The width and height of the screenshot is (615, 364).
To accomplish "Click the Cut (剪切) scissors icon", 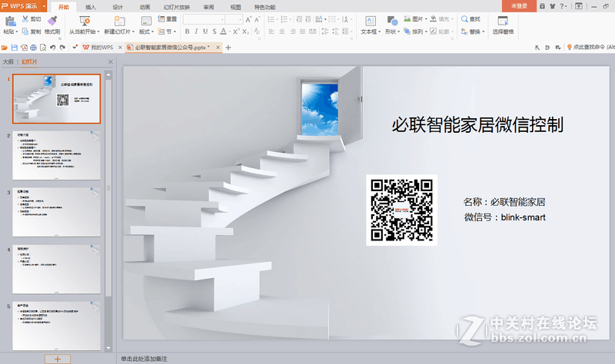I will 25,18.
